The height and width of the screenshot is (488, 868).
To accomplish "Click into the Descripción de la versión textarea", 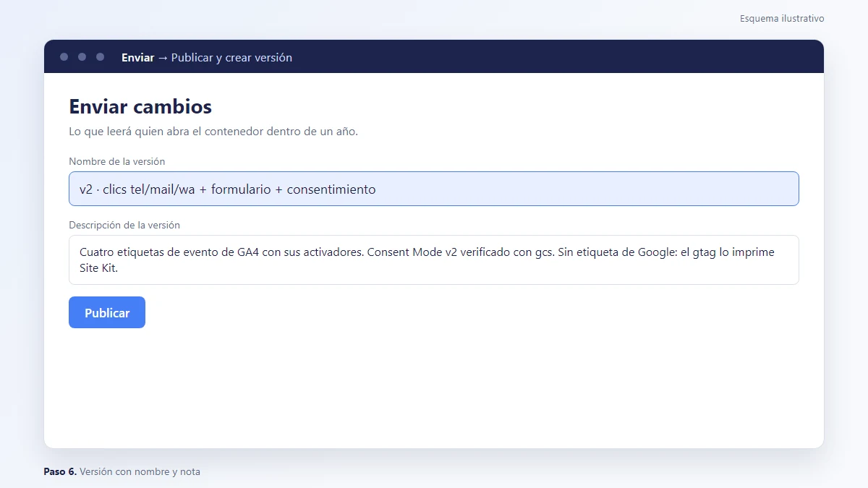I will [x=434, y=260].
